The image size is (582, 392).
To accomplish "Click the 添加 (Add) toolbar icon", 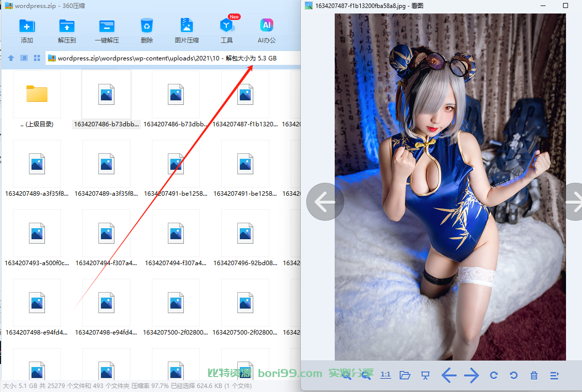I will pyautogui.click(x=26, y=26).
